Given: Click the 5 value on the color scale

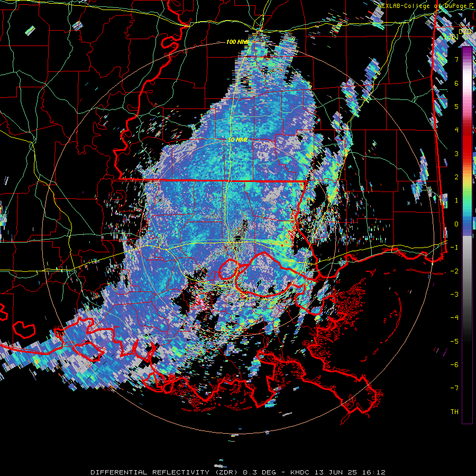Looking at the screenshot, I should click(456, 106).
